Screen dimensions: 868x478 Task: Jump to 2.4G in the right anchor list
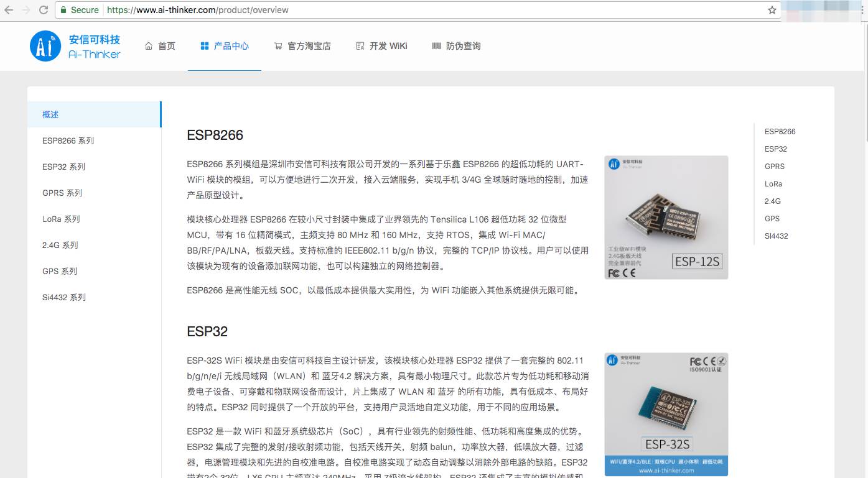click(x=773, y=201)
